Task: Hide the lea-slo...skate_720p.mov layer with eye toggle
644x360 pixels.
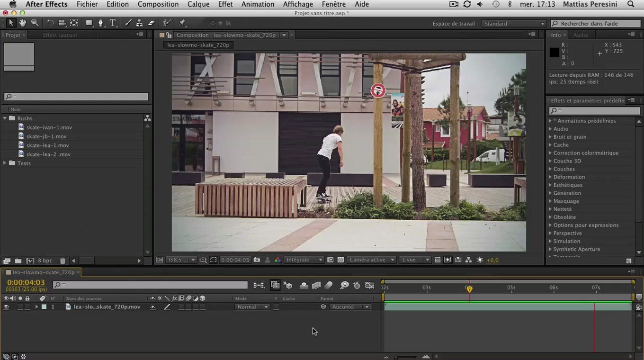Action: tap(6, 307)
